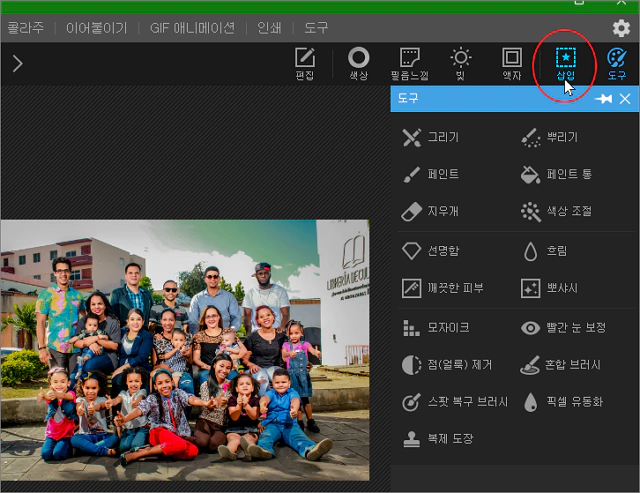
Task: Switch to the 이어붙이기 tab
Action: click(96, 28)
